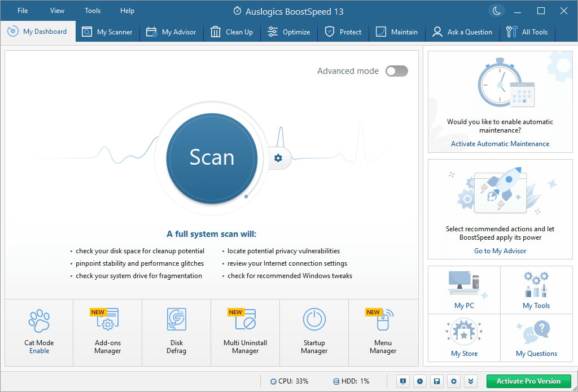The width and height of the screenshot is (578, 392).
Task: Open the My Questions tile
Action: [536, 338]
